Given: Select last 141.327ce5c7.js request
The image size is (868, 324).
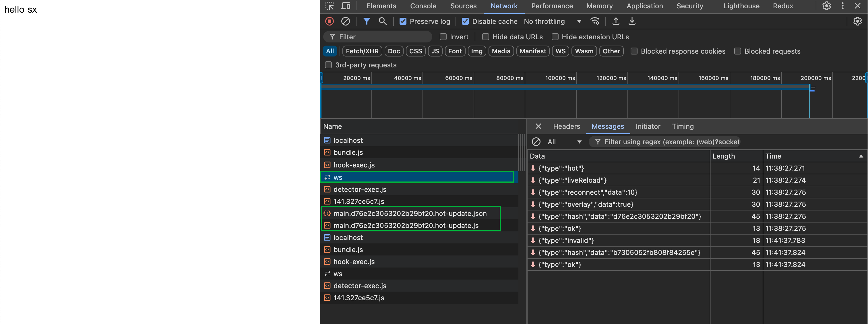Looking at the screenshot, I should [x=419, y=298].
